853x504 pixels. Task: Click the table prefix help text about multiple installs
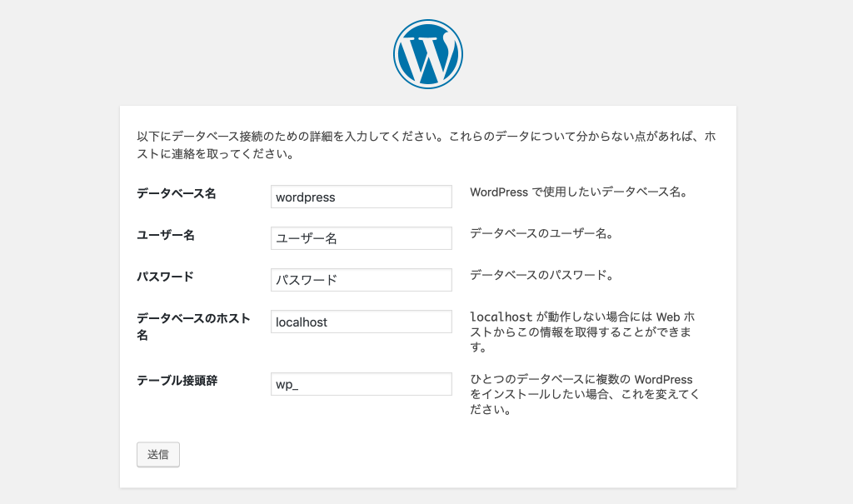point(584,394)
